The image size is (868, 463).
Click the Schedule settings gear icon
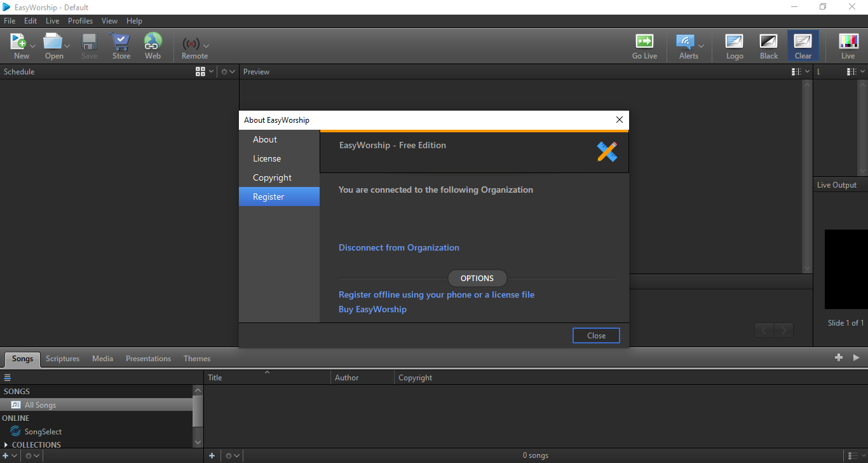[x=224, y=72]
